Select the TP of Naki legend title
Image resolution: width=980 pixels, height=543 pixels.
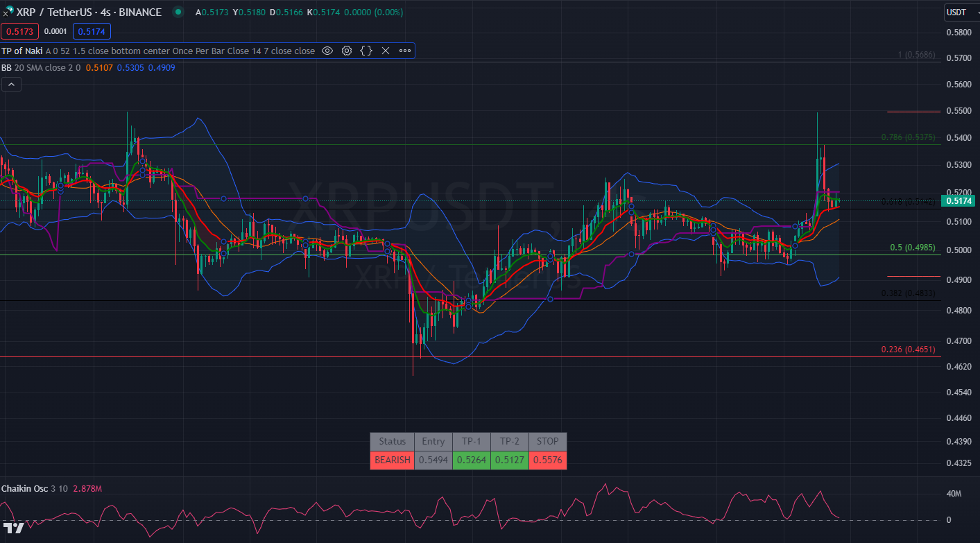point(22,51)
